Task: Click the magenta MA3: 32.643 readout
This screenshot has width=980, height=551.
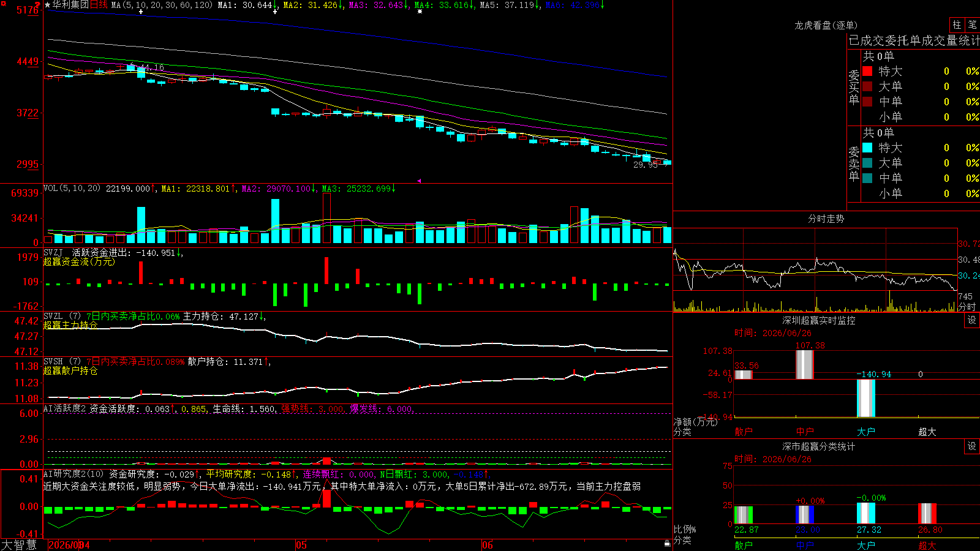Action: click(x=376, y=5)
